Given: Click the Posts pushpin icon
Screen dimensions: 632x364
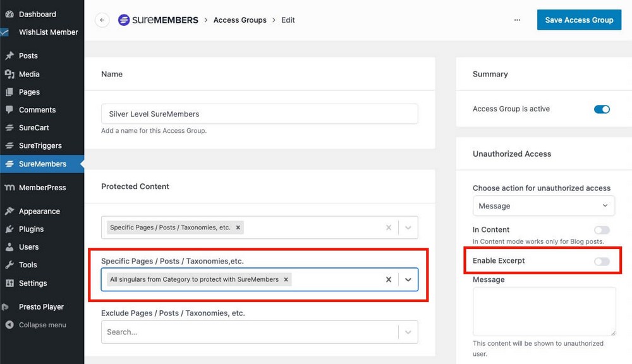Looking at the screenshot, I should click(9, 56).
